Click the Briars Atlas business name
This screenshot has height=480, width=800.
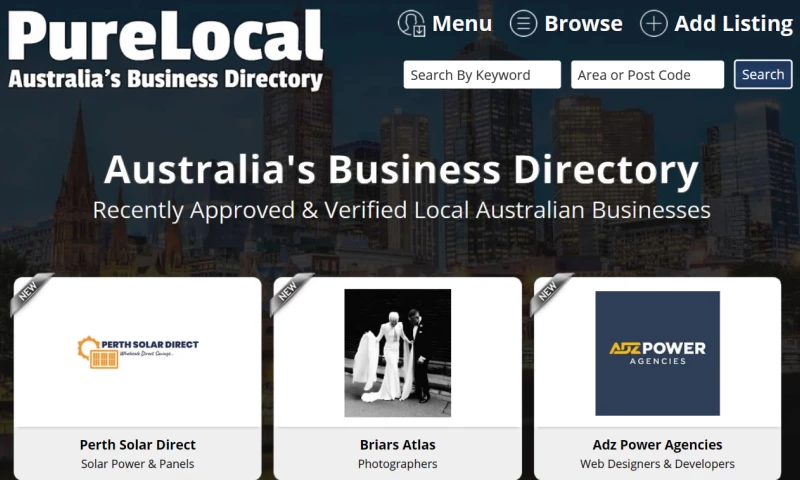(x=398, y=445)
